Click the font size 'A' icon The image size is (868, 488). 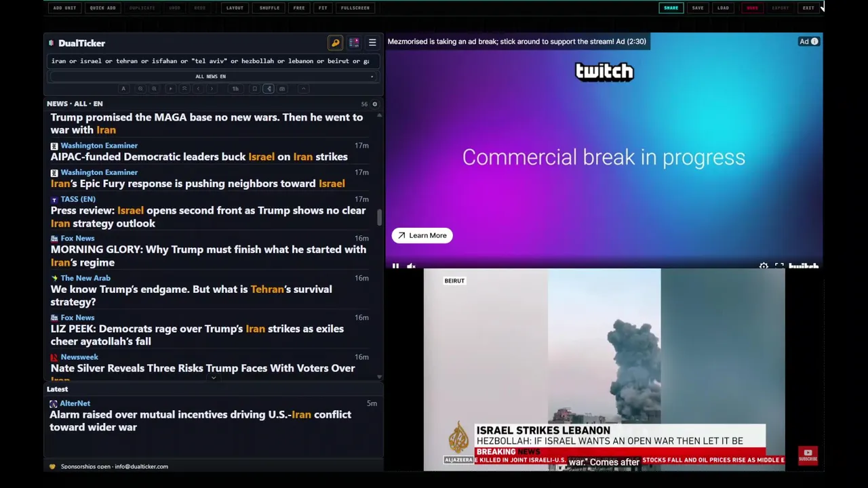tap(123, 89)
